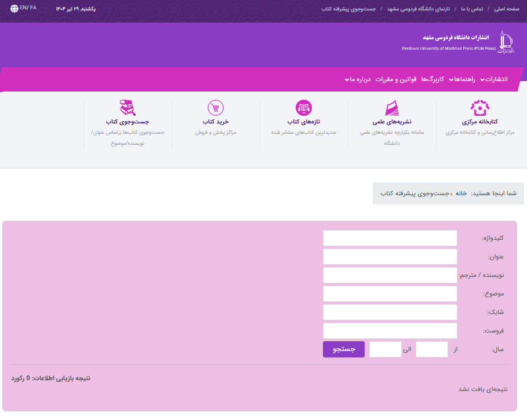Click the نتیجه‌ای یافت نشد message
This screenshot has height=420, width=527.
(483, 389)
